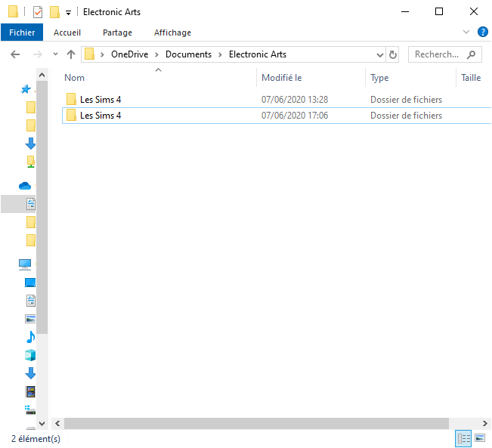The height and width of the screenshot is (448, 492).
Task: Click OneDrive in the address path
Action: (x=129, y=54)
